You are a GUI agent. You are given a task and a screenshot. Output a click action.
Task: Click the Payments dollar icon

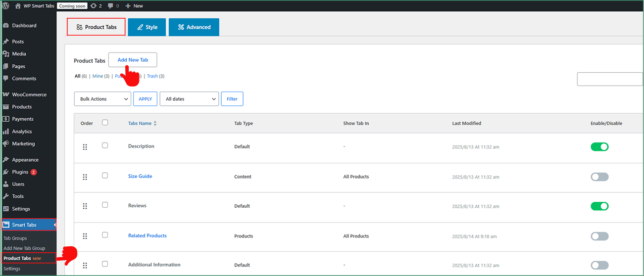click(6, 119)
